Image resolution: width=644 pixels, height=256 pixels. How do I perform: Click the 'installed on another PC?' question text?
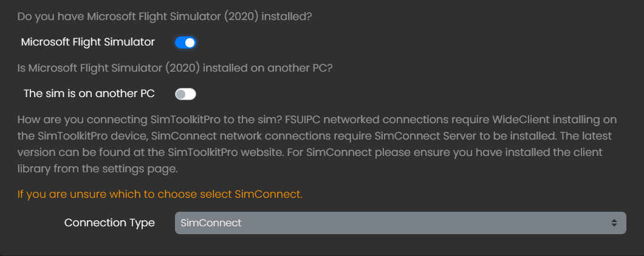(x=267, y=68)
